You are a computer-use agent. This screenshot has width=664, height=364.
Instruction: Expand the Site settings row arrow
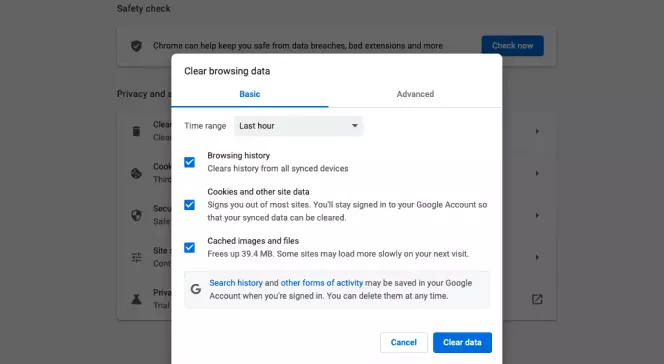tap(537, 257)
